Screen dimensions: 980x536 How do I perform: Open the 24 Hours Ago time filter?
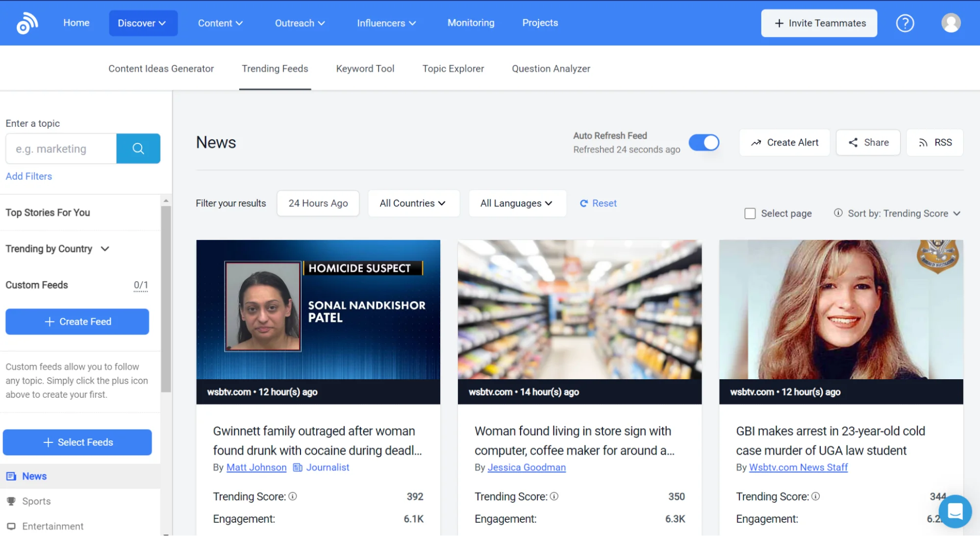click(318, 203)
